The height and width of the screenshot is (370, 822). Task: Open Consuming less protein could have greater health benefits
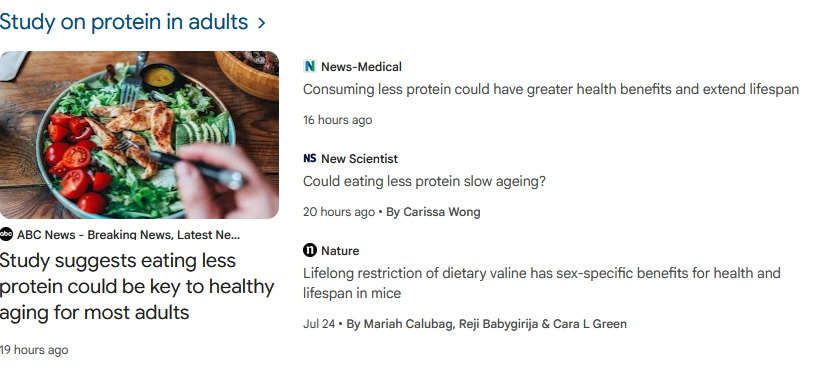tap(551, 89)
